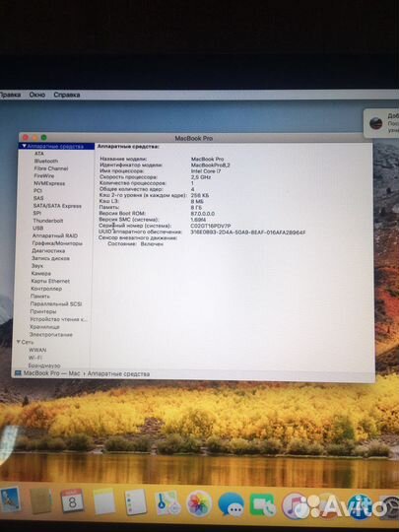The width and height of the screenshot is (399, 532).
Task: Select NVMExpress in the sidebar
Action: [x=49, y=183]
